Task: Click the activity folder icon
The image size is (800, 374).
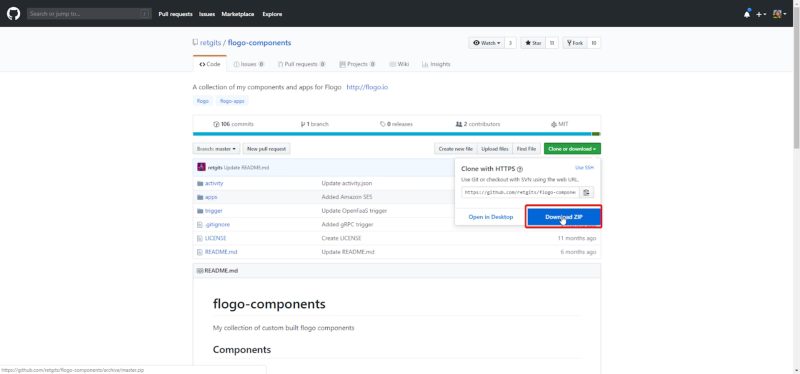Action: (200, 183)
